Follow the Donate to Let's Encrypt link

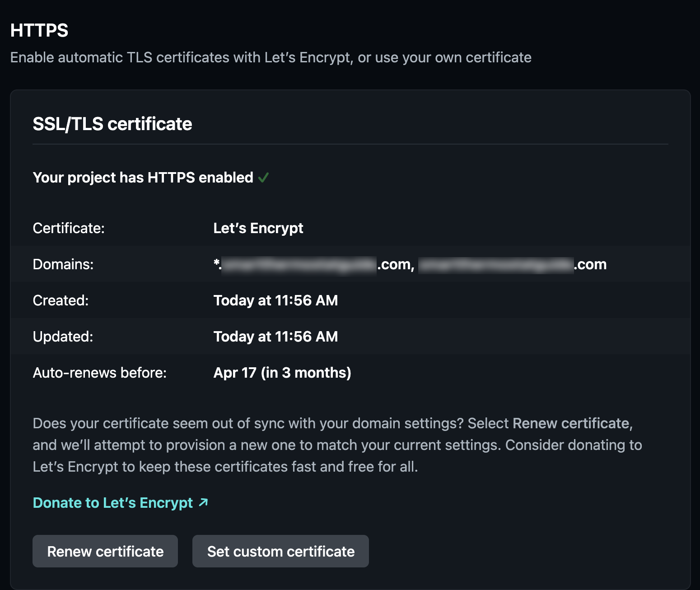click(113, 503)
